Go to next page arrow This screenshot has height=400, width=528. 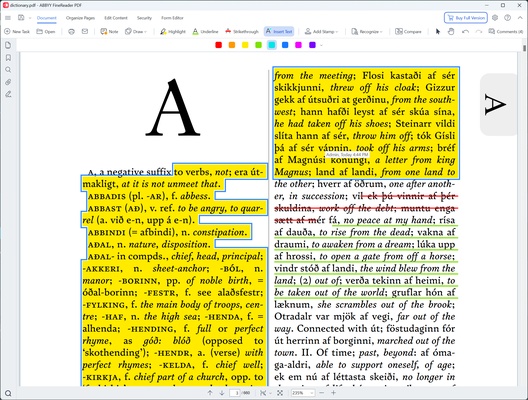222,393
